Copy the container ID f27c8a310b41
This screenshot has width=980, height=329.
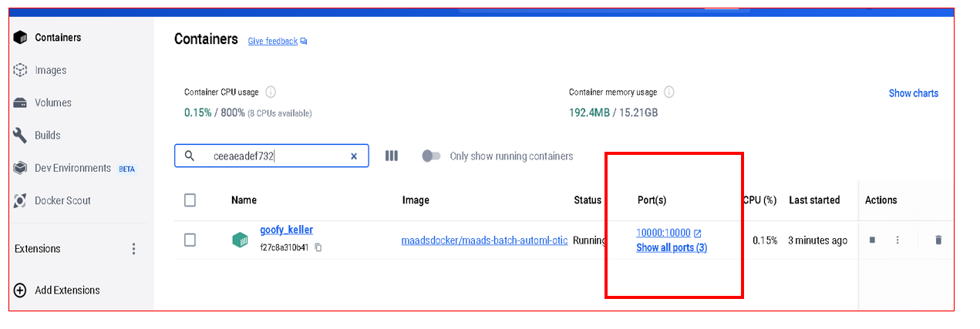318,247
